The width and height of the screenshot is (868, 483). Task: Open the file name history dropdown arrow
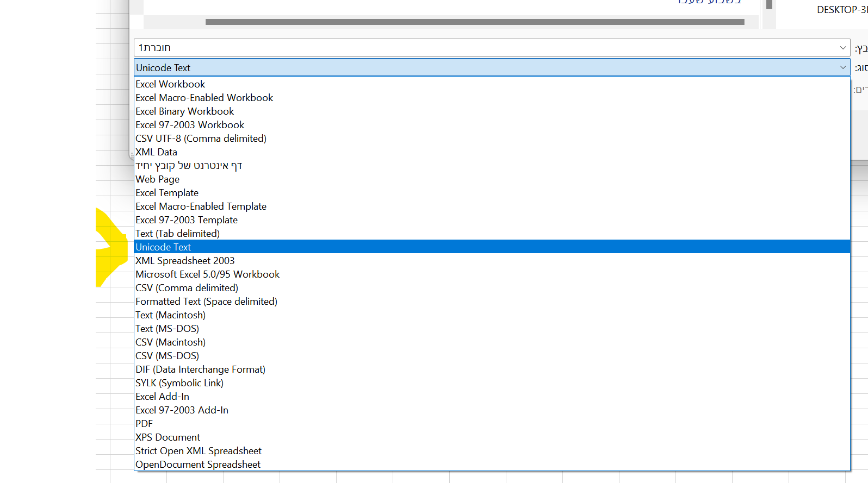843,48
